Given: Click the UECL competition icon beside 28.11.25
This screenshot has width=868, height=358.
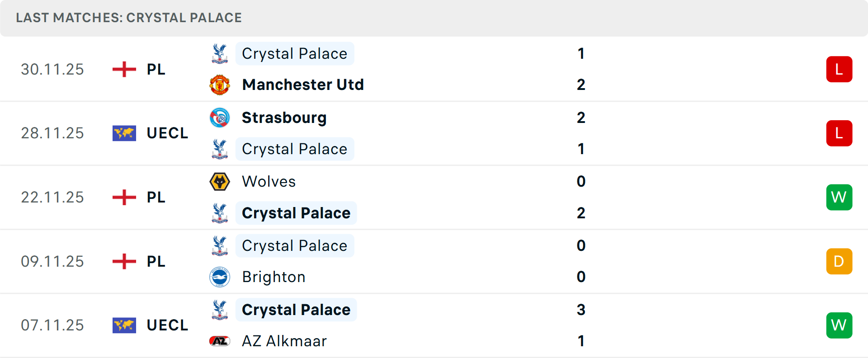Looking at the screenshot, I should (124, 133).
